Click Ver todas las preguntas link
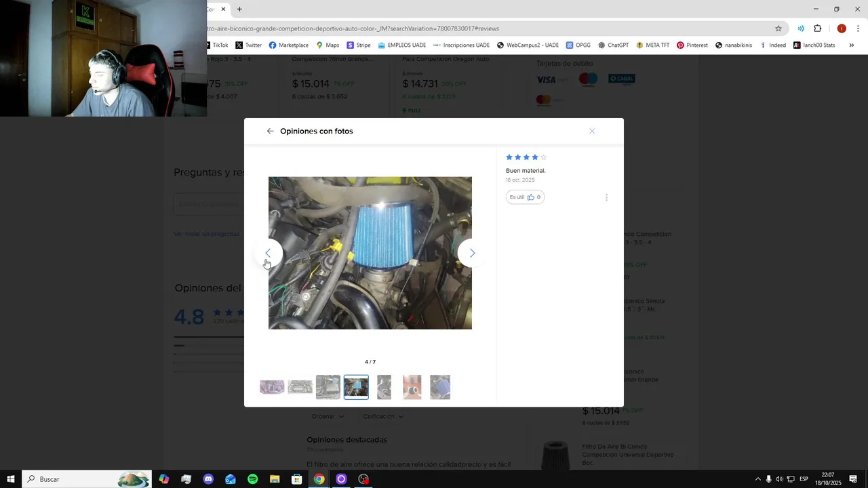The image size is (868, 488). (x=206, y=234)
